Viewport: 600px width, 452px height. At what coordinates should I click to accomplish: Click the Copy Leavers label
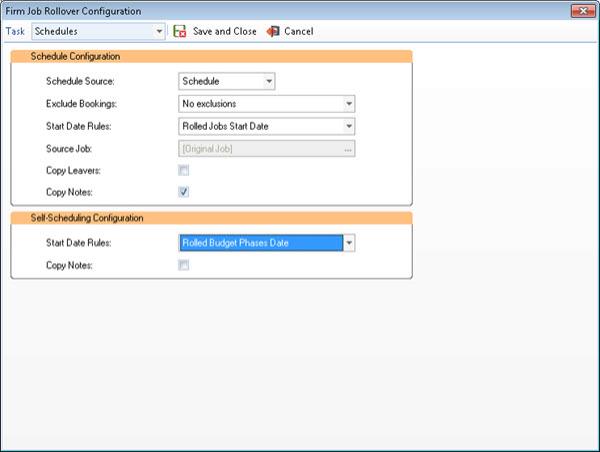73,171
